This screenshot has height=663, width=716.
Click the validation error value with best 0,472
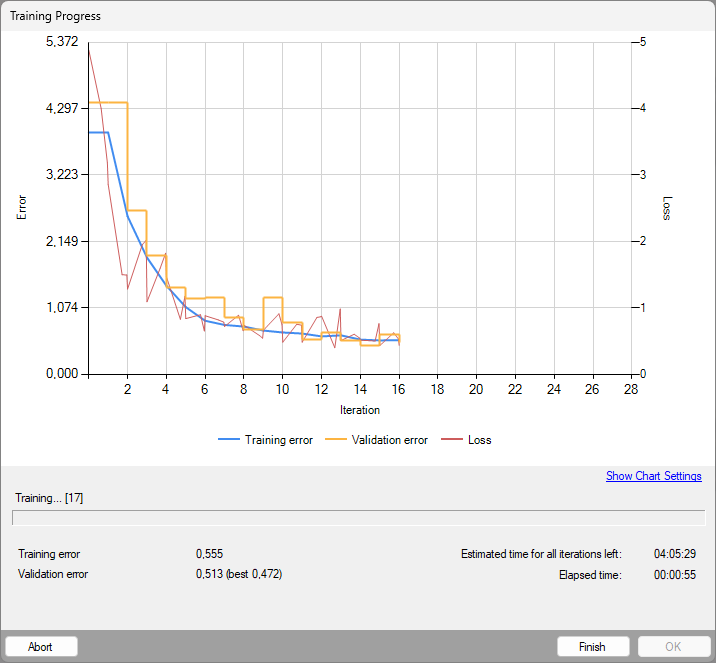tap(239, 574)
